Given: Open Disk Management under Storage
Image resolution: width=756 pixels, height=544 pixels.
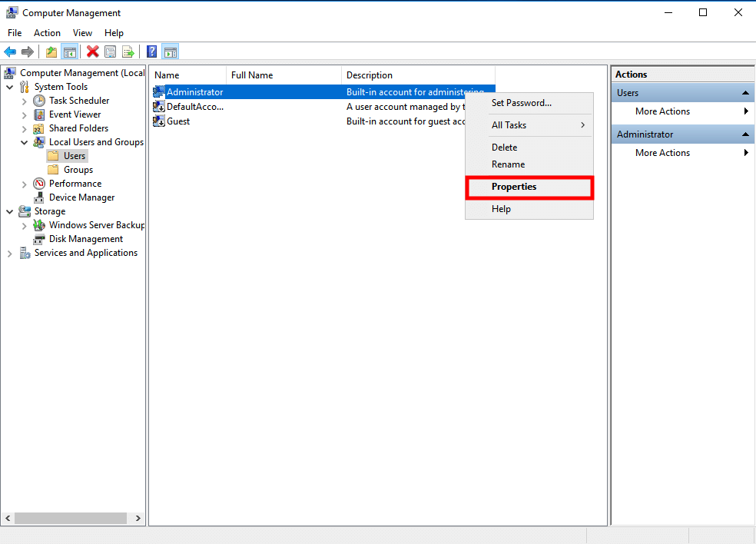Looking at the screenshot, I should 85,239.
